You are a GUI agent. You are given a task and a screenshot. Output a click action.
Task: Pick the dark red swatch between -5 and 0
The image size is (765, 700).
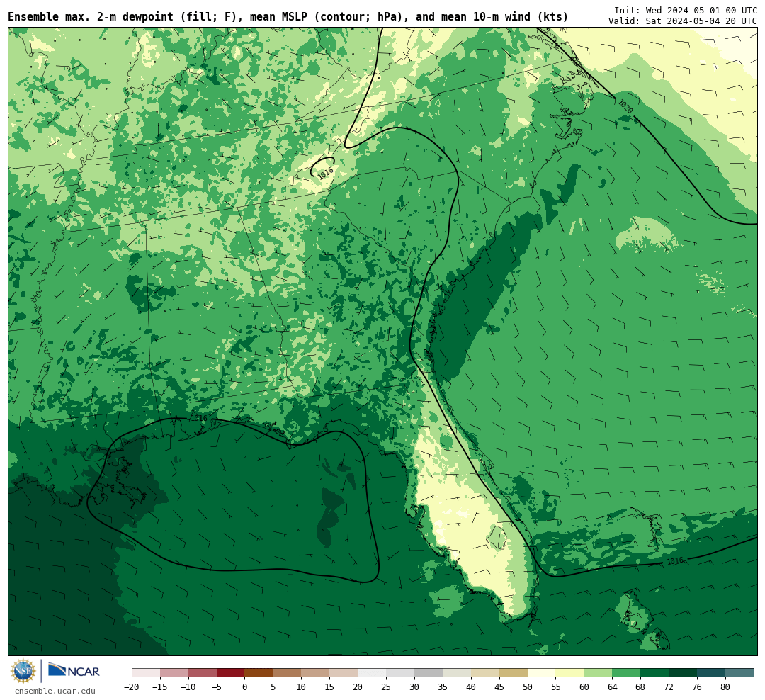coord(231,673)
